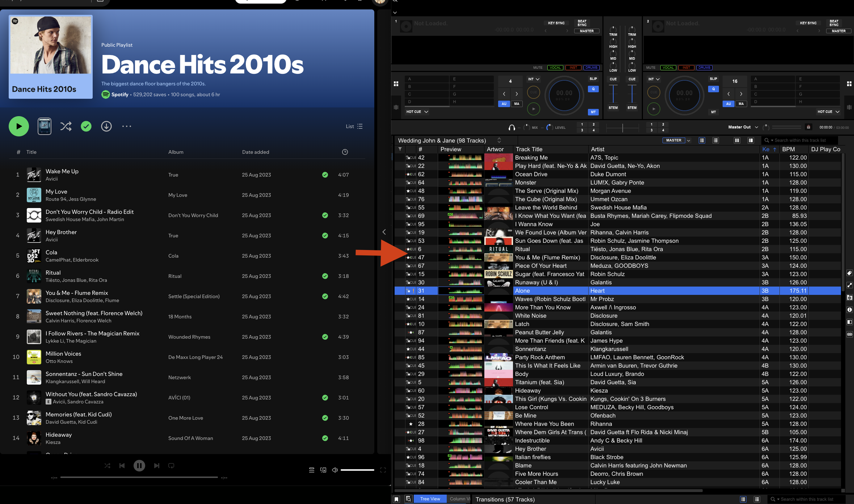Image resolution: width=854 pixels, height=504 pixels.
Task: Click the linked-tracks icon in the right sidebar
Action: [x=850, y=334]
